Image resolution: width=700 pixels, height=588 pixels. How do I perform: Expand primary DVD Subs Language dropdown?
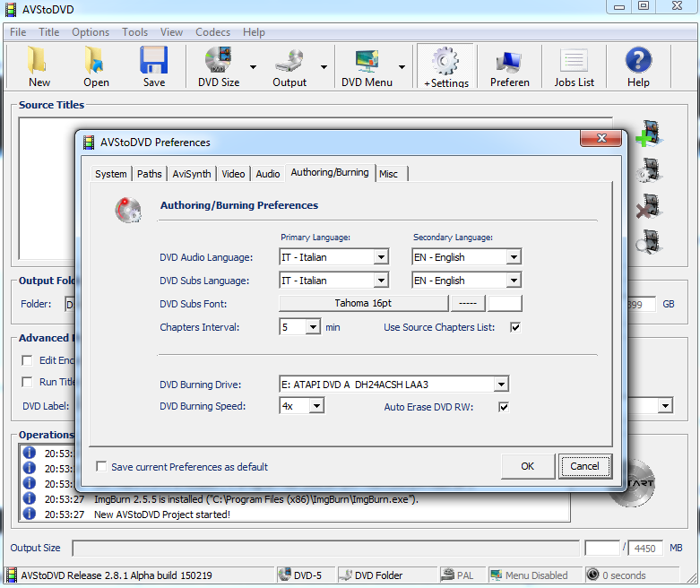381,281
